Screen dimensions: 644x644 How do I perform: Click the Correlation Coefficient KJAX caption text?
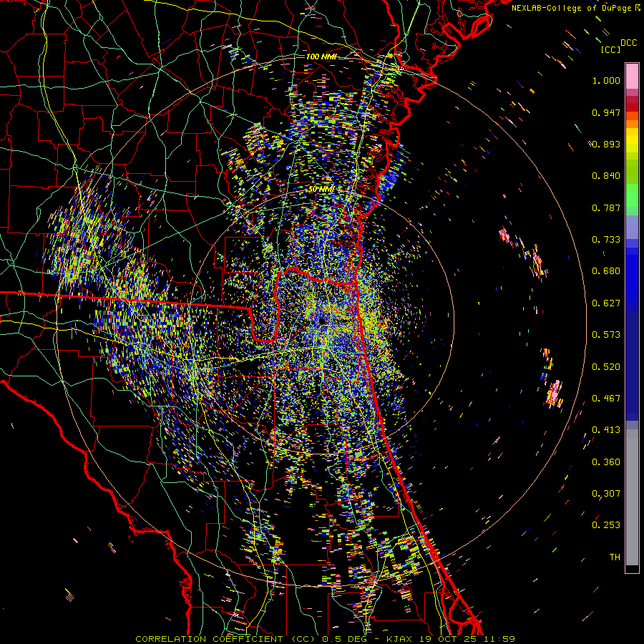tap(325, 639)
